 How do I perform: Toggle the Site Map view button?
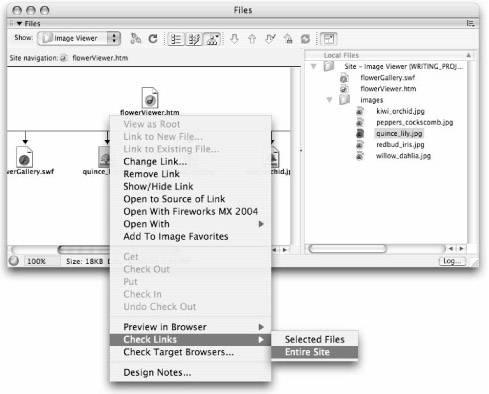[212, 39]
